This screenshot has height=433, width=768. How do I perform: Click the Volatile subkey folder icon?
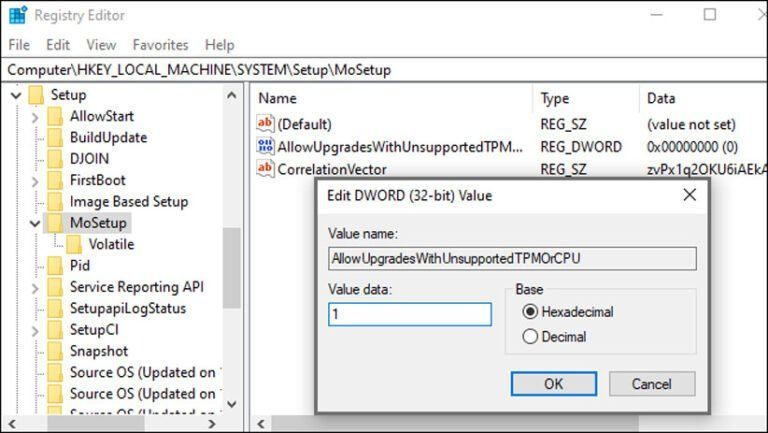coord(75,244)
